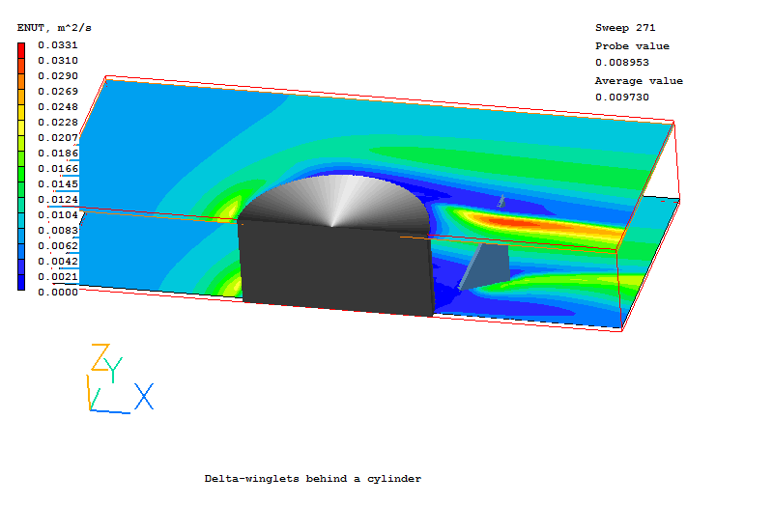Click the dark blue swatch at legend bottom
Image resolution: width=773 pixels, height=532 pixels.
point(22,282)
